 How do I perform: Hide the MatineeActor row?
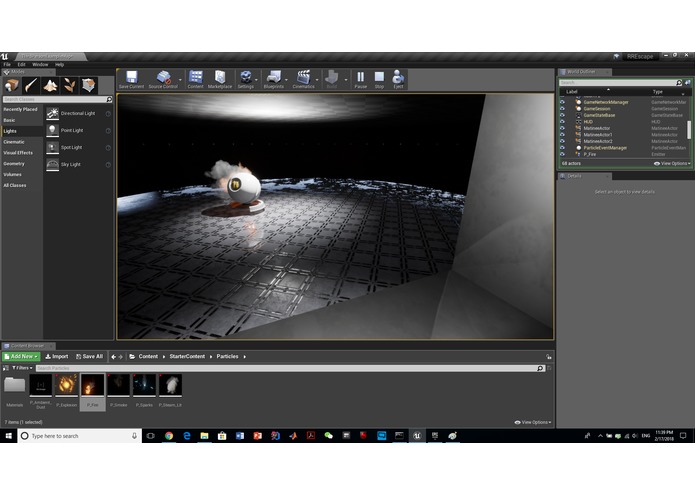coord(562,128)
